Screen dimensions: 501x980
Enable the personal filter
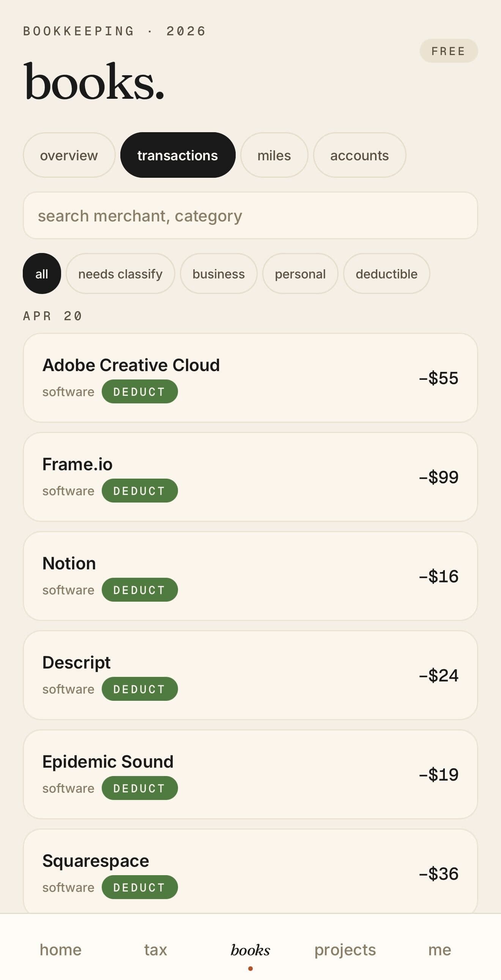(300, 274)
